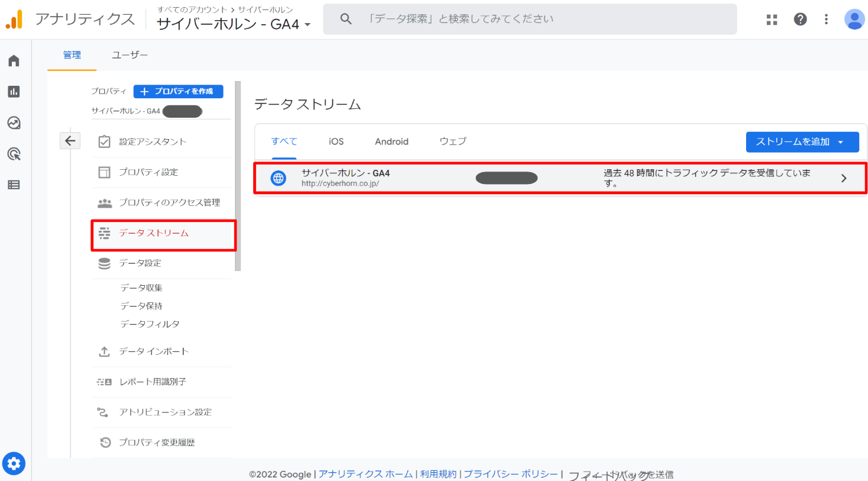Click the プロパティ設定 window icon
The width and height of the screenshot is (868, 481).
click(x=104, y=172)
